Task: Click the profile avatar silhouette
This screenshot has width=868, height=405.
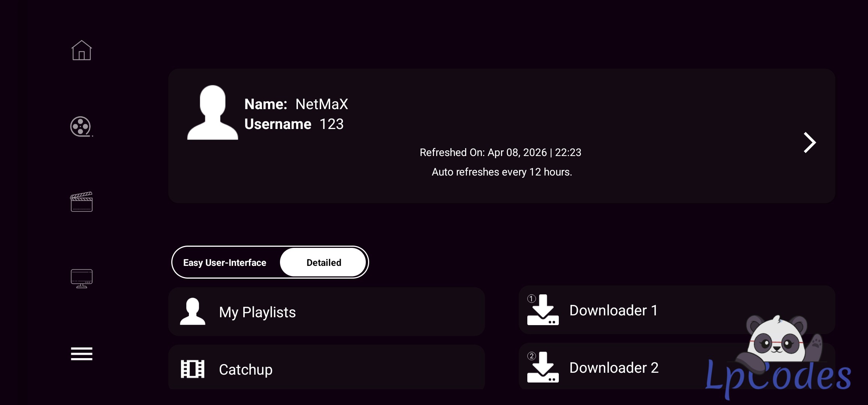Action: [x=213, y=112]
